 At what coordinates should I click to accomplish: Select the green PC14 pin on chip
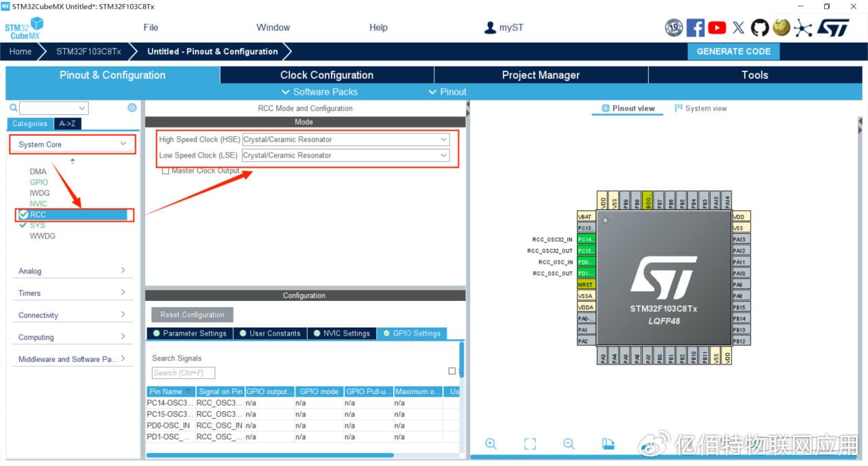(586, 239)
